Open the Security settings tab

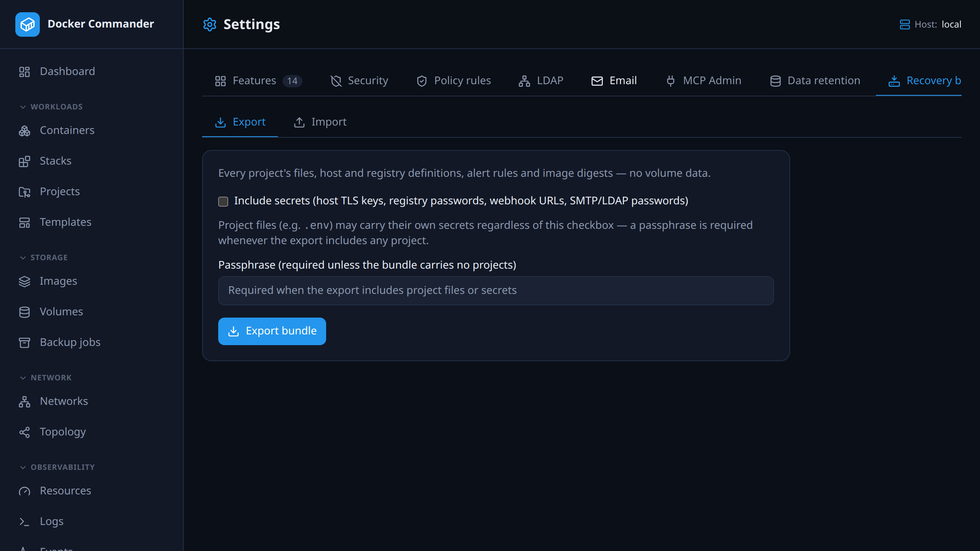tap(359, 81)
